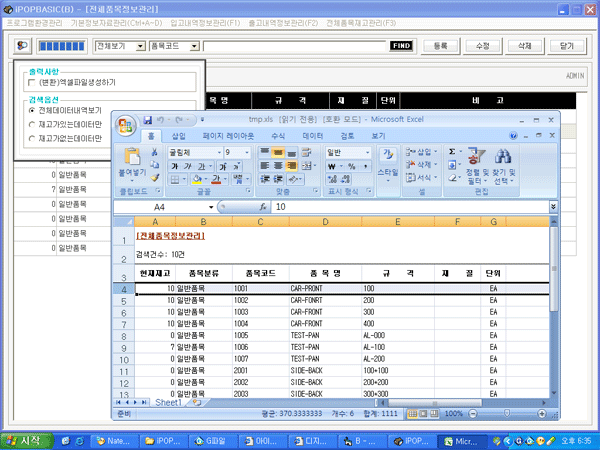Select 재고가있는데이터만 radio option
The width and height of the screenshot is (600, 450).
32,124
